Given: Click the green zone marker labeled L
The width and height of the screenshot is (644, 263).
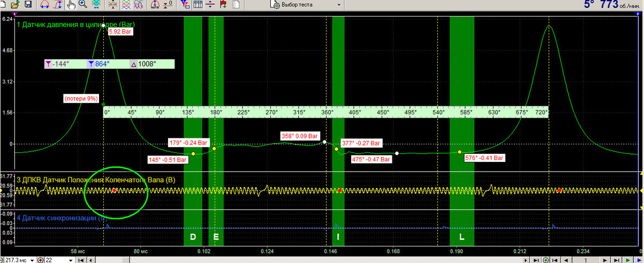Looking at the screenshot, I should pos(461,236).
